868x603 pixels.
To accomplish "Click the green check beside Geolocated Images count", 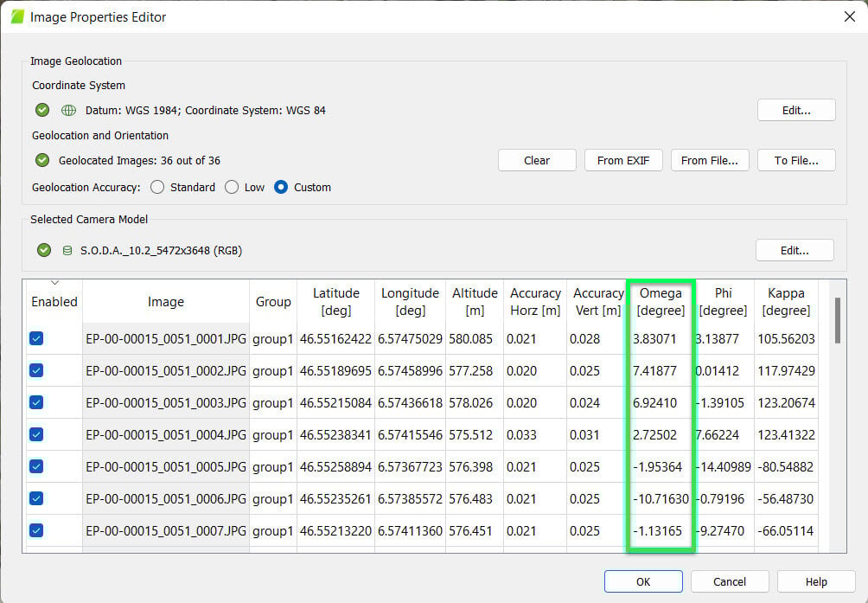I will (x=41, y=160).
